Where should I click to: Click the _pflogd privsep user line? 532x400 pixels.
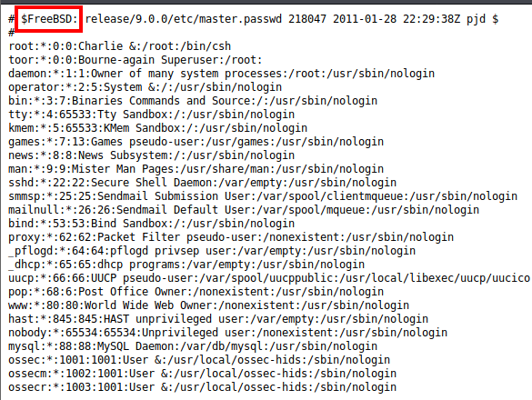pos(212,251)
